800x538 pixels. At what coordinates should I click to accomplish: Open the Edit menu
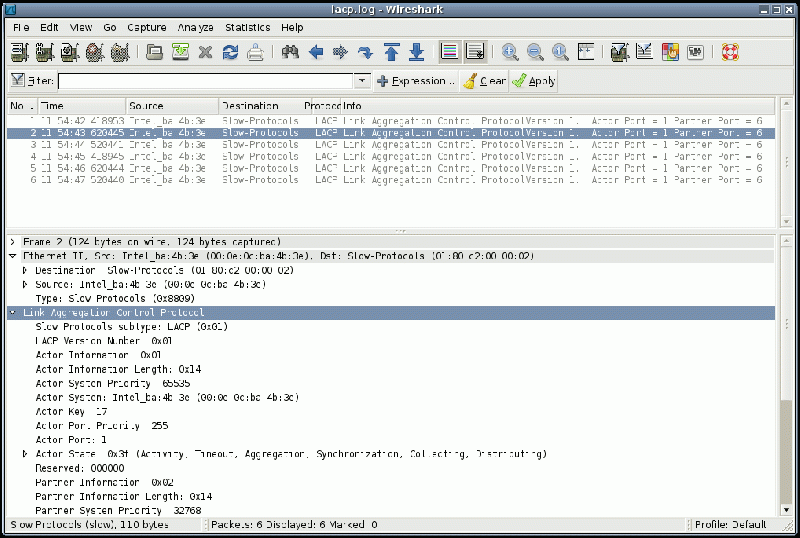tap(49, 28)
